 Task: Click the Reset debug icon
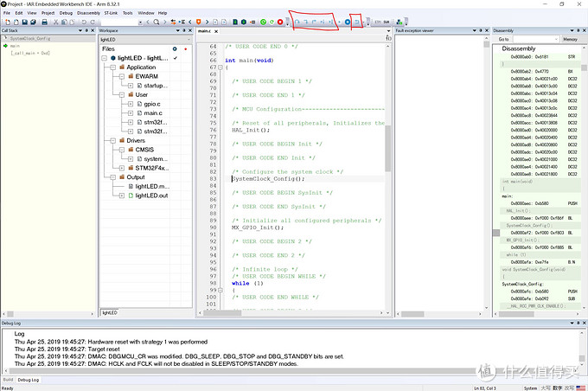[356, 22]
